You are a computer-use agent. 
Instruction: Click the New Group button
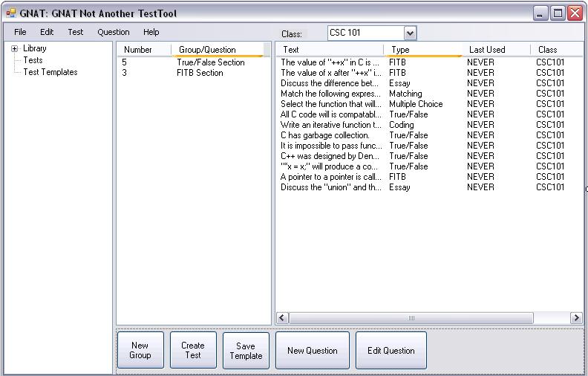140,350
